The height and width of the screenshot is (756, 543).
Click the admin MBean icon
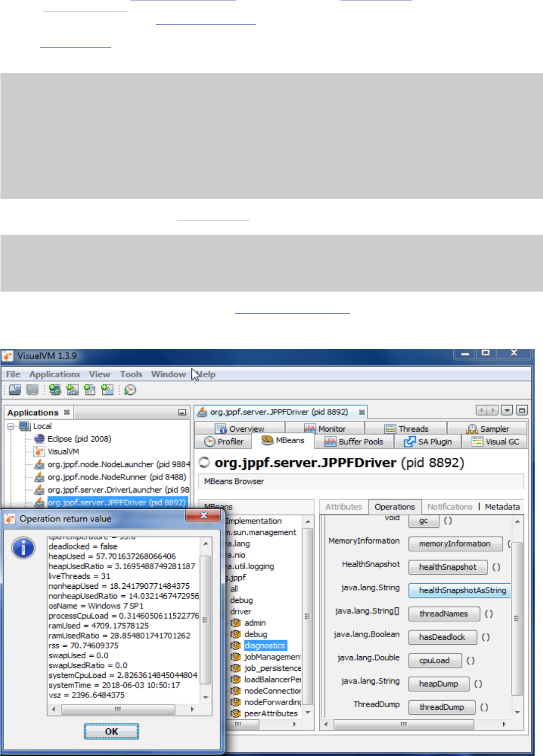click(235, 623)
